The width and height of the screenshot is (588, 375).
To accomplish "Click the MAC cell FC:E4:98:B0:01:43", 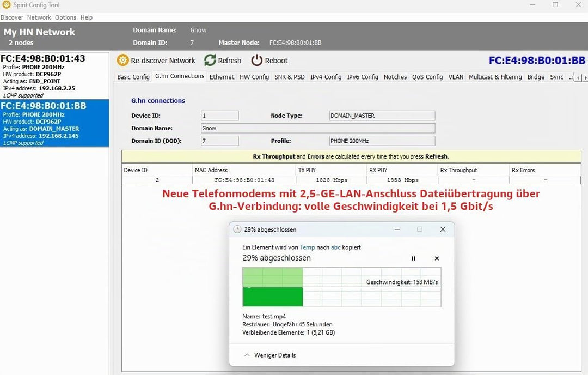I will [244, 180].
